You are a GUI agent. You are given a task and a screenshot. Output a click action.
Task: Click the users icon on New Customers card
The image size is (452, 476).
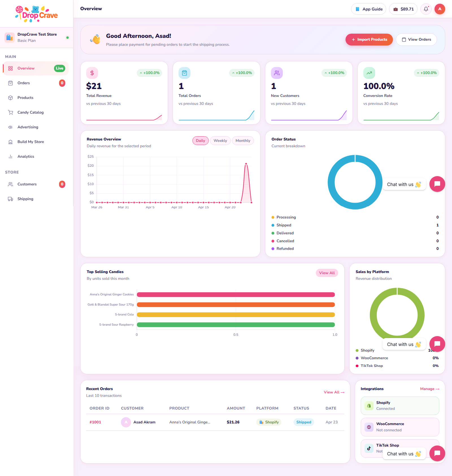click(277, 73)
